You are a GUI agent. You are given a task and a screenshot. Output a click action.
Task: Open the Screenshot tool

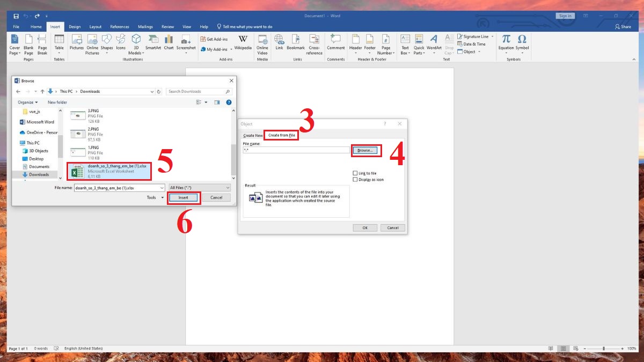click(186, 45)
